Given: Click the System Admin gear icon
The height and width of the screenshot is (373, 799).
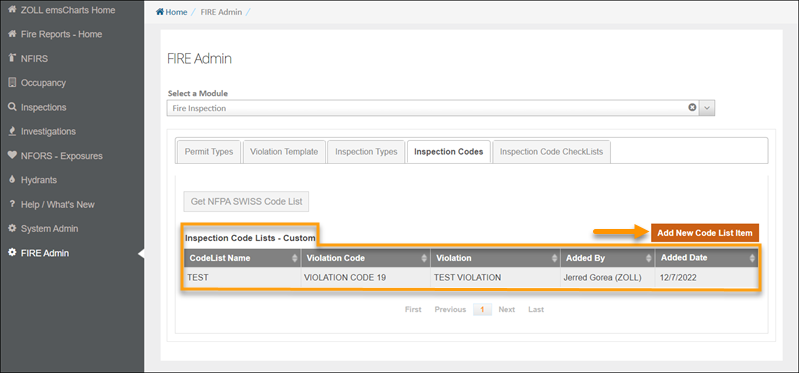Looking at the screenshot, I should (x=13, y=228).
